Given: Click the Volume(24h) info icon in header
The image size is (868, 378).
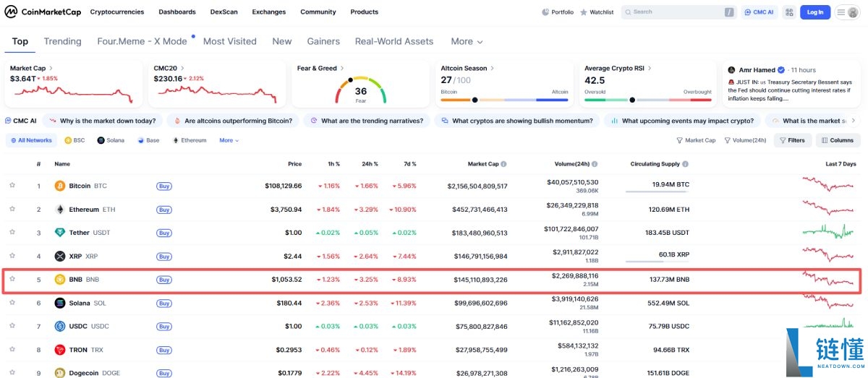Looking at the screenshot, I should pyautogui.click(x=595, y=164).
